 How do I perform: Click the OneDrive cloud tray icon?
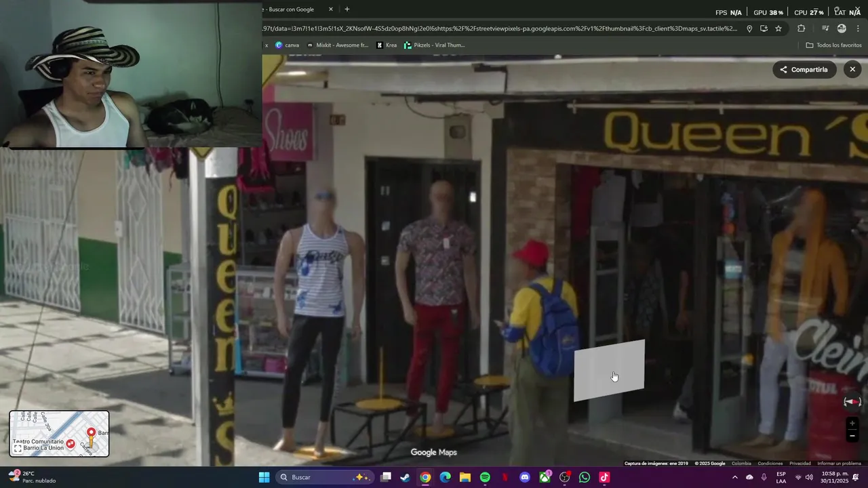[749, 477]
